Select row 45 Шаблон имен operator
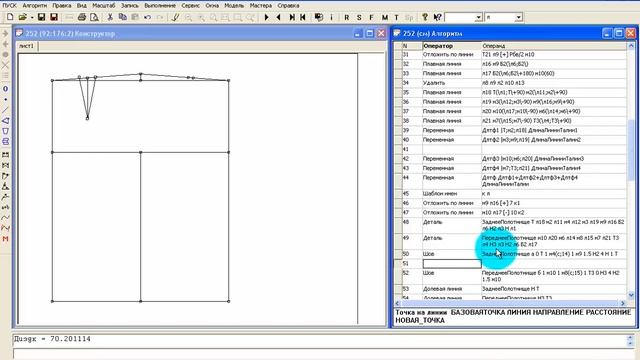The width and height of the screenshot is (640, 360). point(452,193)
